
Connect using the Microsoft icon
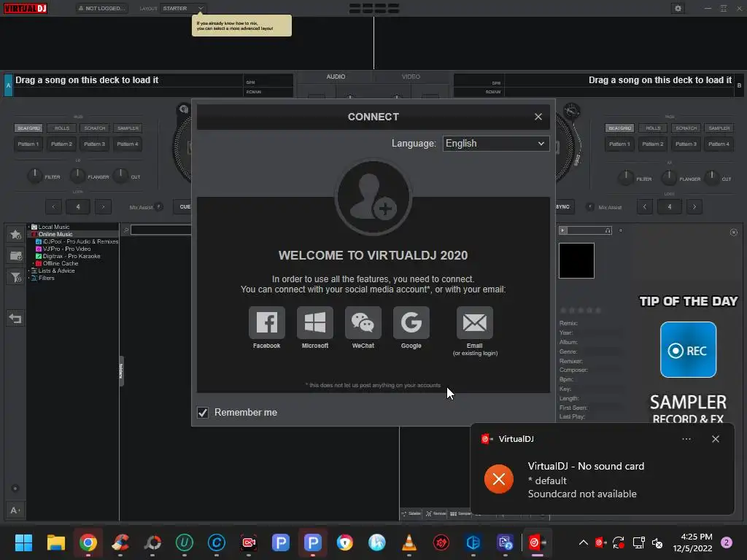pyautogui.click(x=315, y=322)
